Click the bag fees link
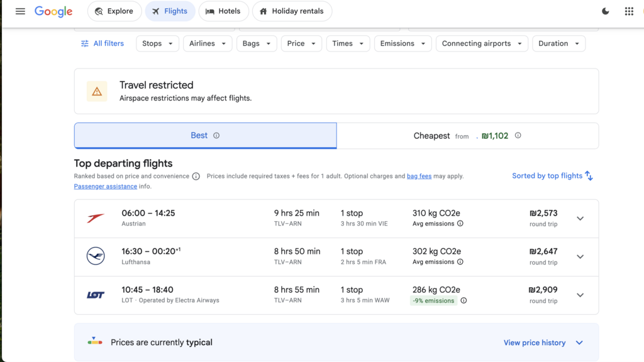The width and height of the screenshot is (644, 362). 419,176
